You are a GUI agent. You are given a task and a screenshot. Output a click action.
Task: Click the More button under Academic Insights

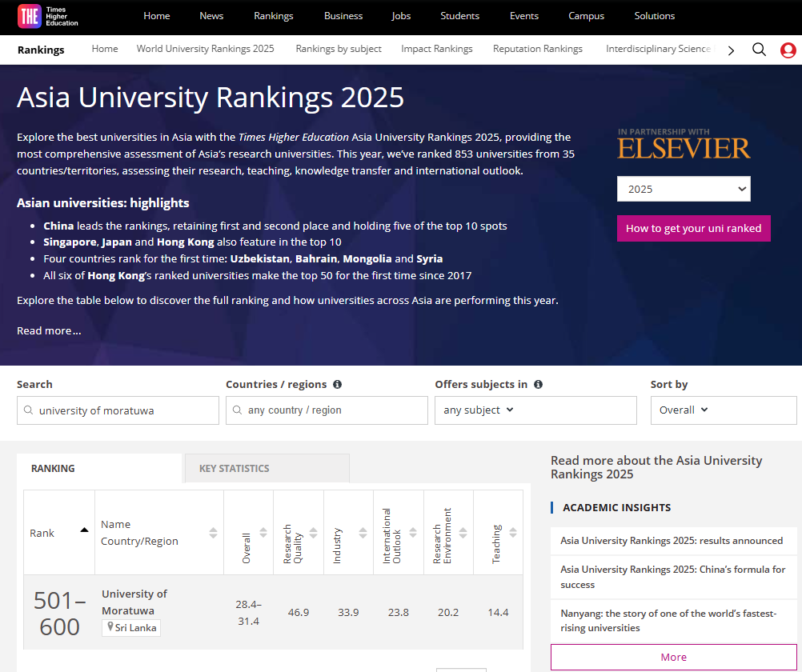674,657
